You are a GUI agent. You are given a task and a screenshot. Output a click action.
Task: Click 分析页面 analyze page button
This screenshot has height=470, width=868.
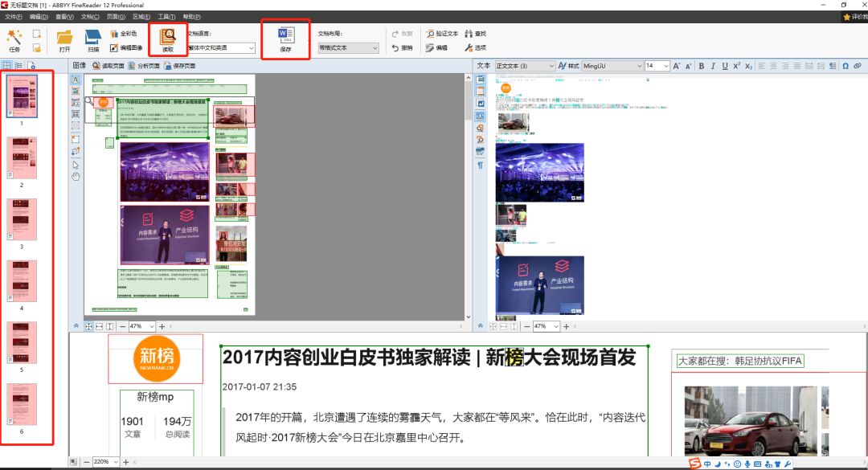tap(144, 66)
